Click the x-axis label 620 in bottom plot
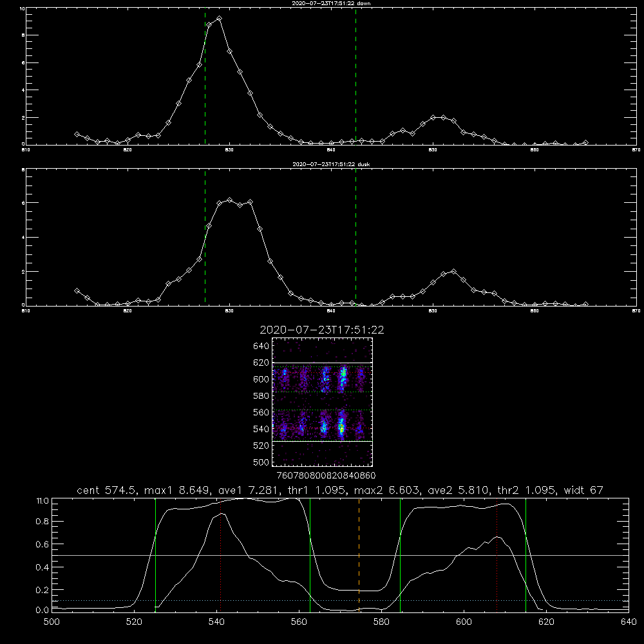The image size is (644, 644). [x=546, y=622]
